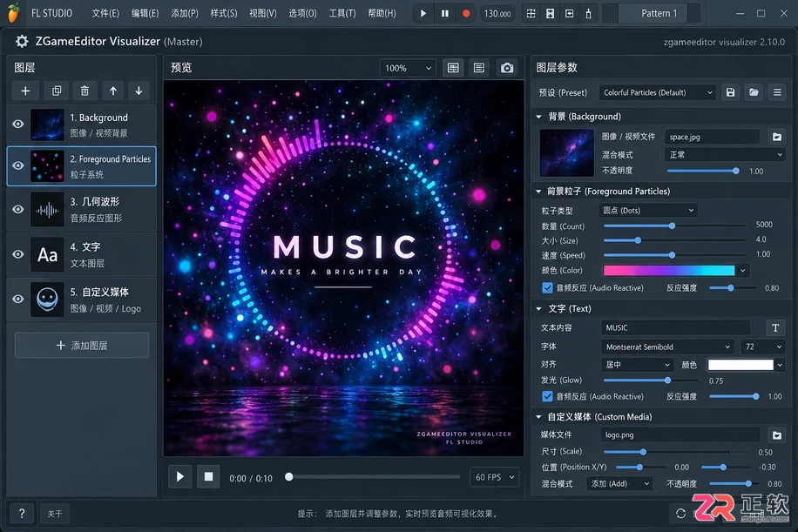The height and width of the screenshot is (532, 798).
Task: Collapse the 背景 (Background) section
Action: pyautogui.click(x=539, y=117)
